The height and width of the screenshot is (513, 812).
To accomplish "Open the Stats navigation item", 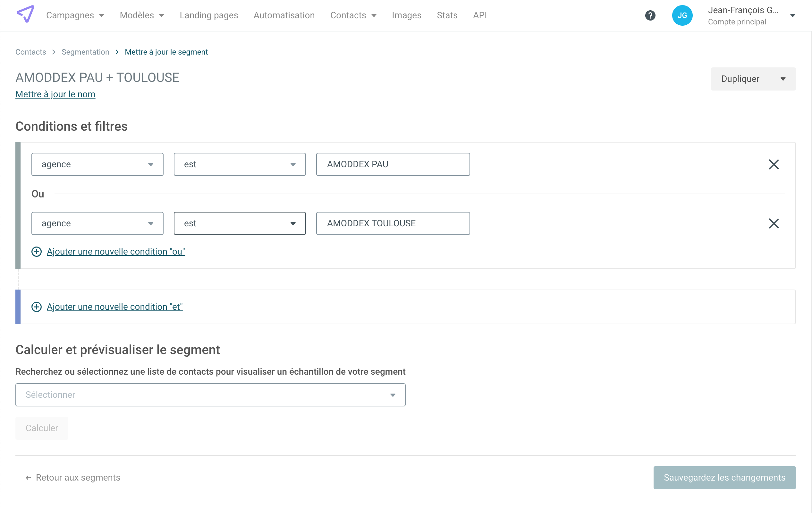I will coord(447,15).
